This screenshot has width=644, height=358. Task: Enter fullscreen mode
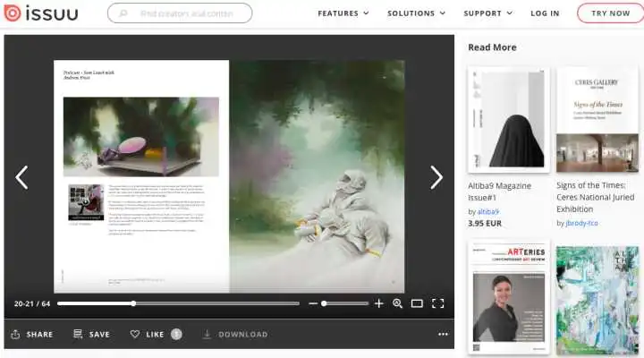point(437,303)
